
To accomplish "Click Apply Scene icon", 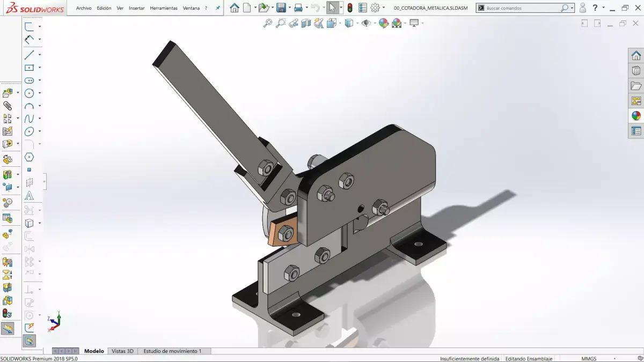I will (x=397, y=23).
